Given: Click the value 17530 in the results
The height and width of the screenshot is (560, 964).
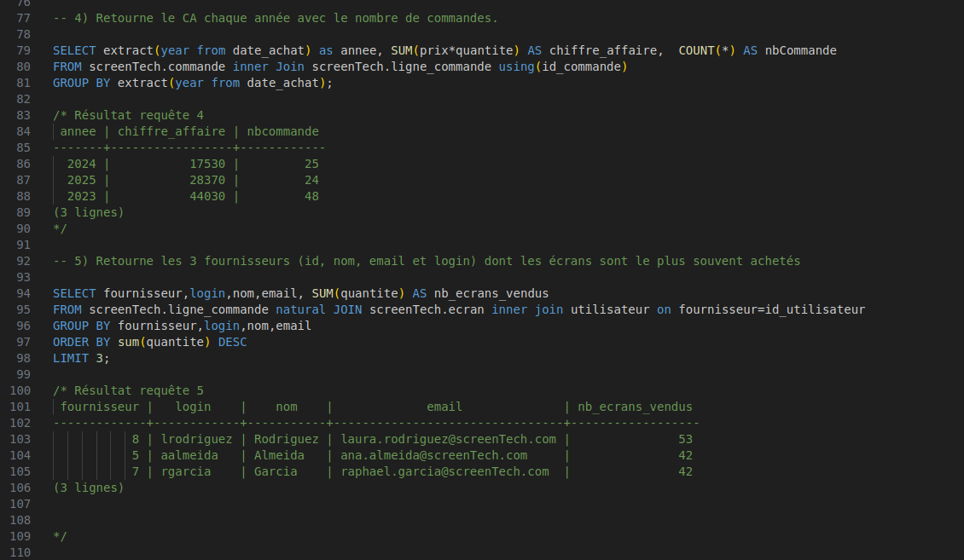Looking at the screenshot, I should (x=206, y=164).
